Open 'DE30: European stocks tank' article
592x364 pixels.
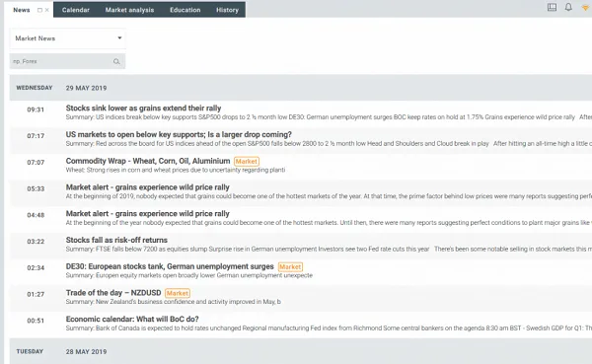(x=170, y=266)
